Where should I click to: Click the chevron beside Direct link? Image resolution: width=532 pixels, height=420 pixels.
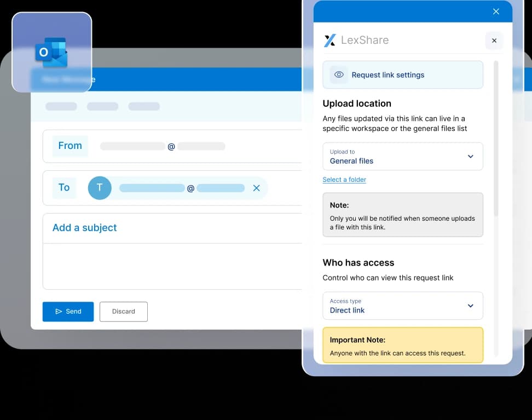click(x=470, y=306)
